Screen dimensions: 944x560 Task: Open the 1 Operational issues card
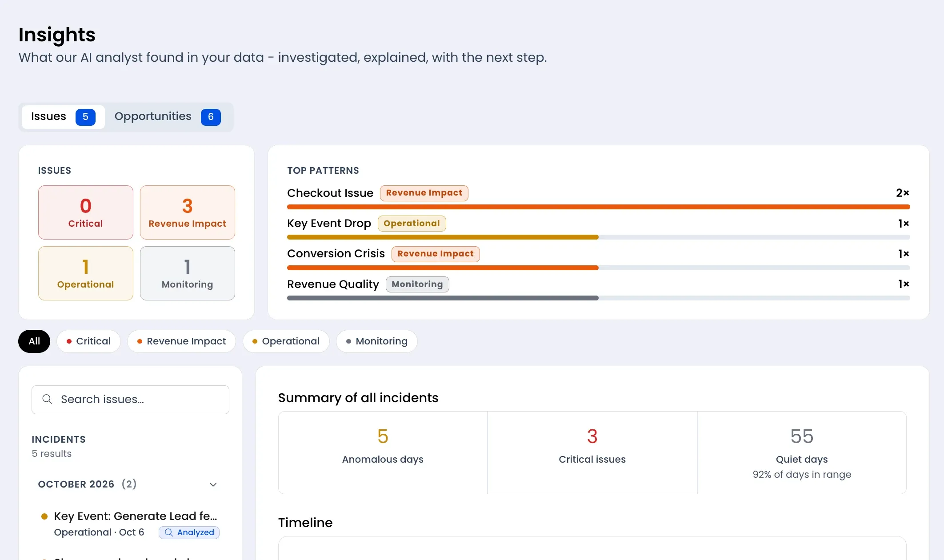[86, 273]
